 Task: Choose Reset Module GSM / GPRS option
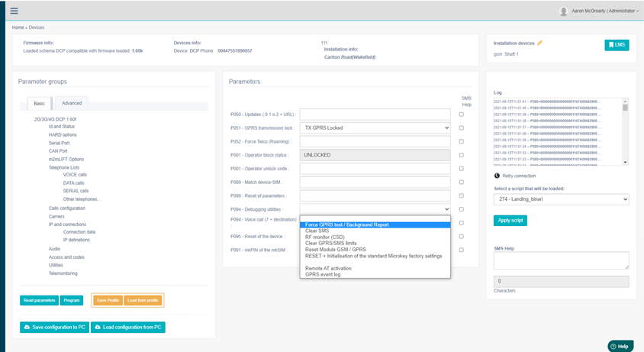click(x=375, y=249)
